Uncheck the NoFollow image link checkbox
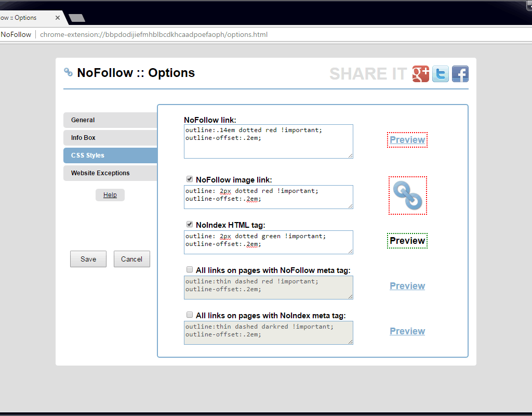Viewport: 532px width, 416px height. coord(190,179)
